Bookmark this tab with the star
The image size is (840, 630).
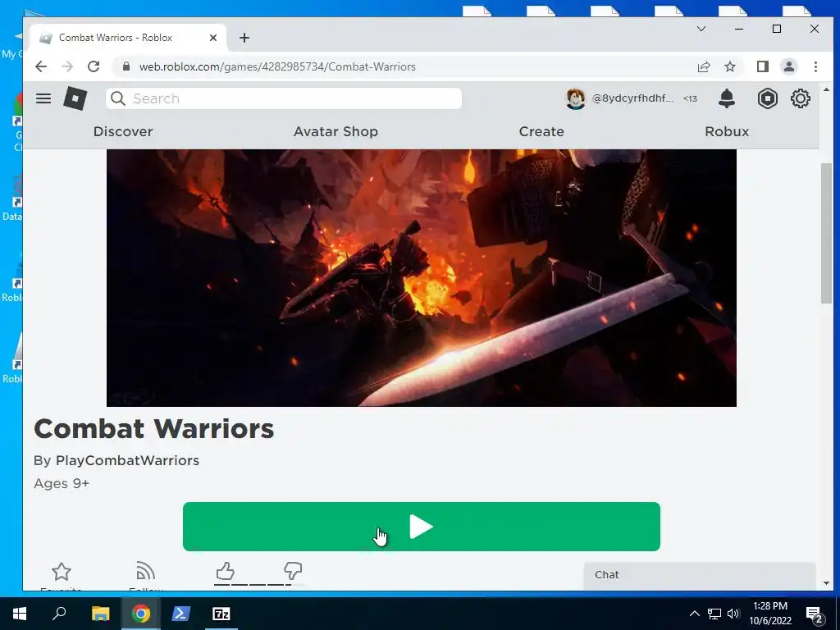tap(729, 66)
